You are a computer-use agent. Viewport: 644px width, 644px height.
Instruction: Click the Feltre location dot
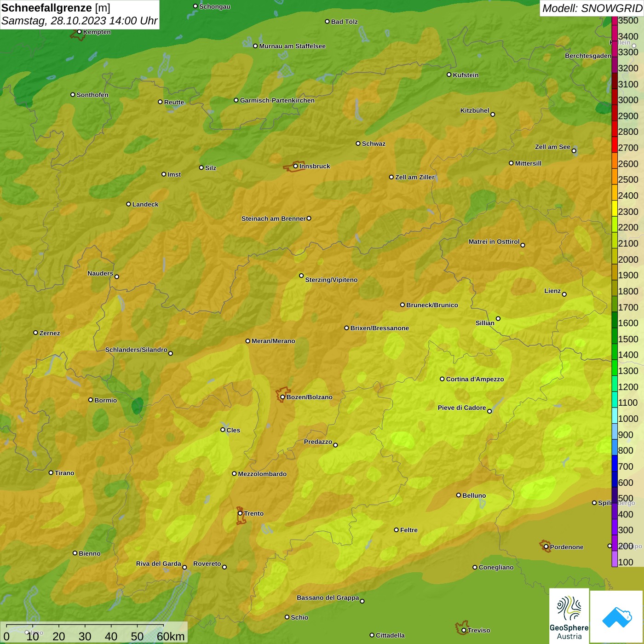click(x=396, y=530)
